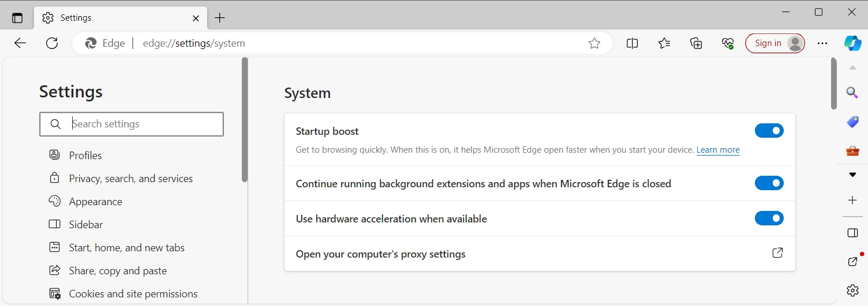Click Learn more link for Startup boost

pyautogui.click(x=718, y=150)
